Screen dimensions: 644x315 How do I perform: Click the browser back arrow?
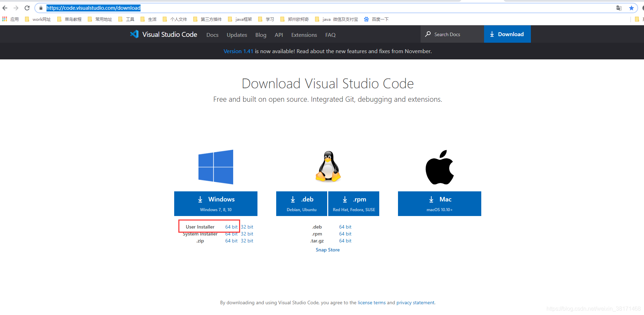[5, 8]
